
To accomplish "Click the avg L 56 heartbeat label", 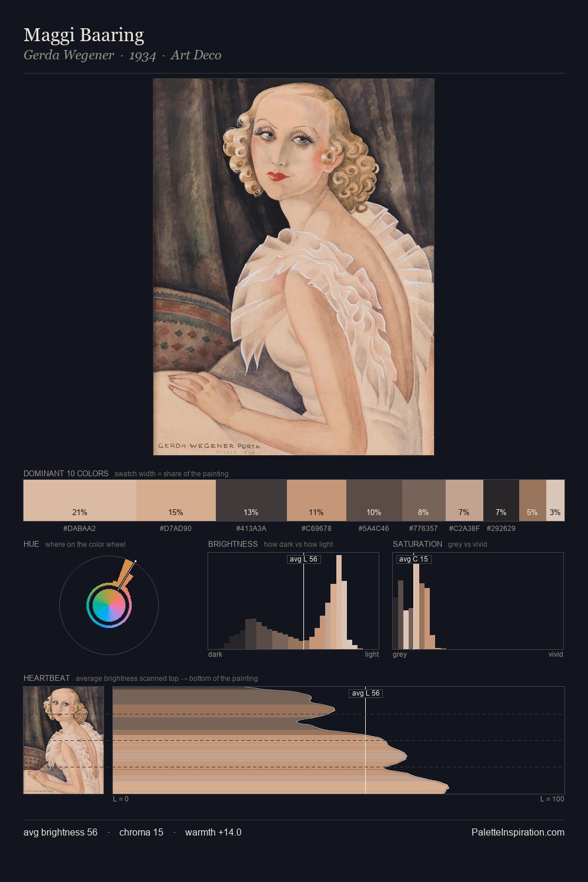I will pyautogui.click(x=365, y=693).
